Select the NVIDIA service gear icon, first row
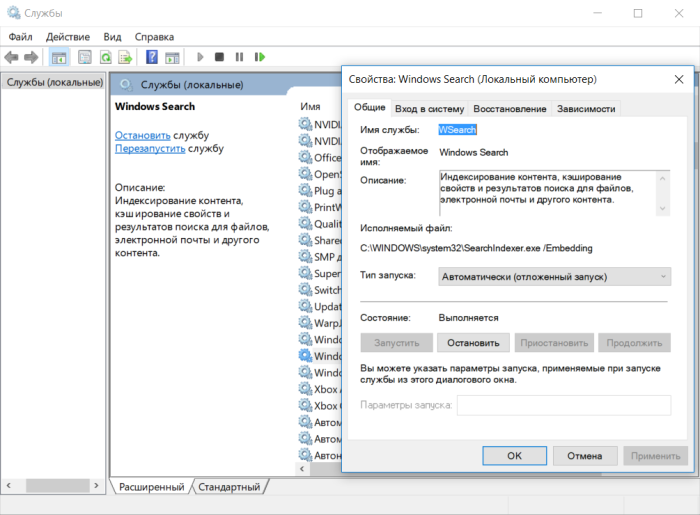Image resolution: width=700 pixels, height=515 pixels. (x=305, y=124)
